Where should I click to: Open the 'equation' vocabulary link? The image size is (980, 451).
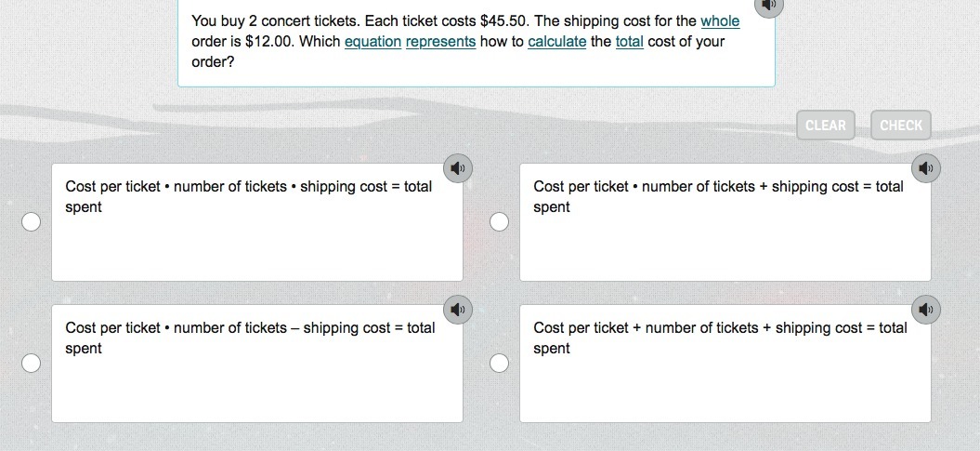click(372, 41)
